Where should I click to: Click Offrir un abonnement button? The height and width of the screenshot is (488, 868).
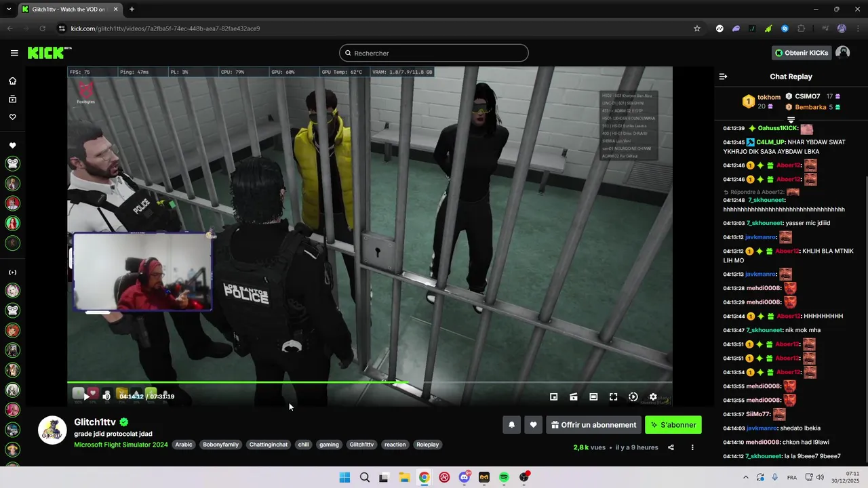pyautogui.click(x=593, y=425)
